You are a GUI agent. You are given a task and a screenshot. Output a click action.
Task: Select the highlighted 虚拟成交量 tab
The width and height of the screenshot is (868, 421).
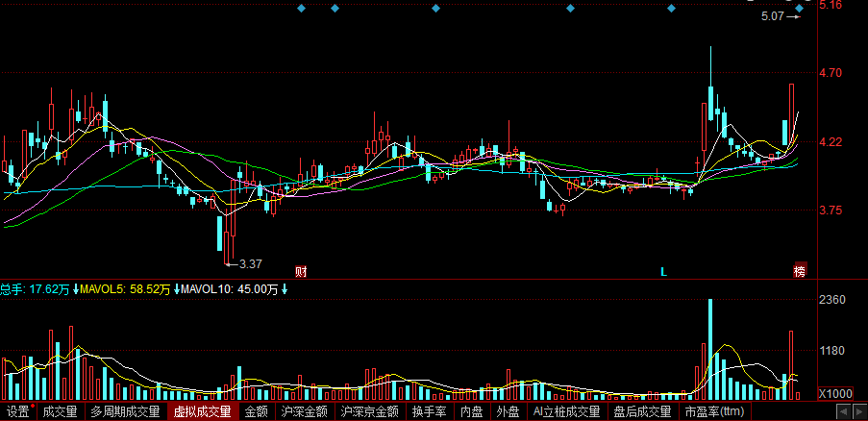(203, 412)
